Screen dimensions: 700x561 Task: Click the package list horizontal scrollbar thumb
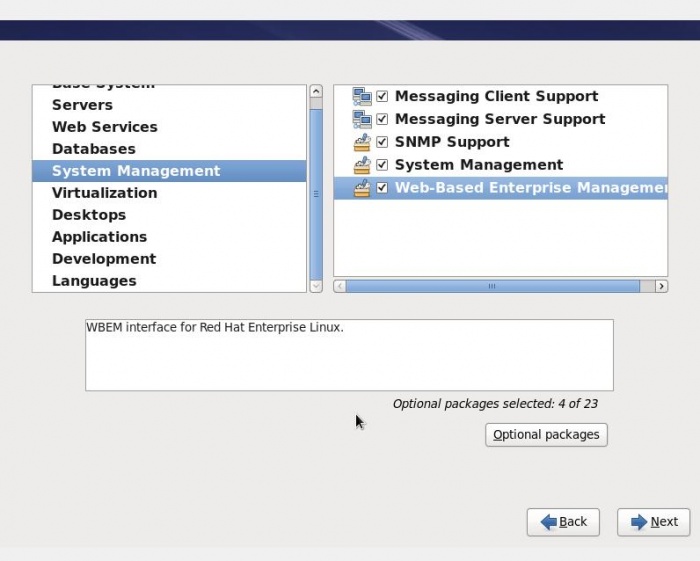(492, 286)
